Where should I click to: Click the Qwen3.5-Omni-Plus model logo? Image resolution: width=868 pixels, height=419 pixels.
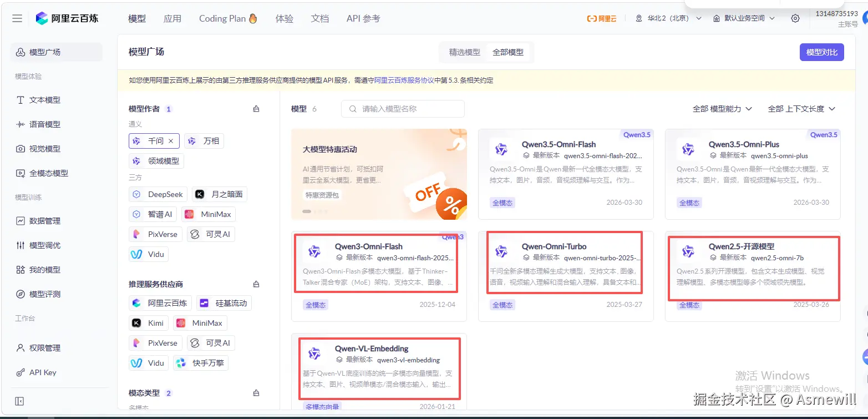(688, 149)
